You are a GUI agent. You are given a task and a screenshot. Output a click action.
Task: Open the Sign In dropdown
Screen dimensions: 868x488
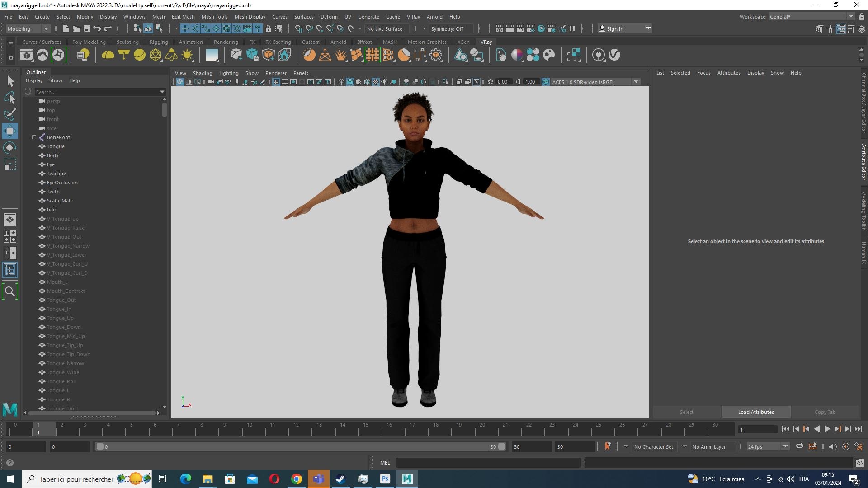coord(625,28)
